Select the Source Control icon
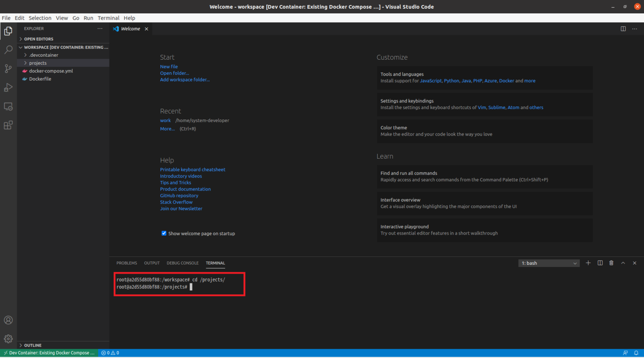Viewport: 644px width, 358px height. tap(8, 68)
